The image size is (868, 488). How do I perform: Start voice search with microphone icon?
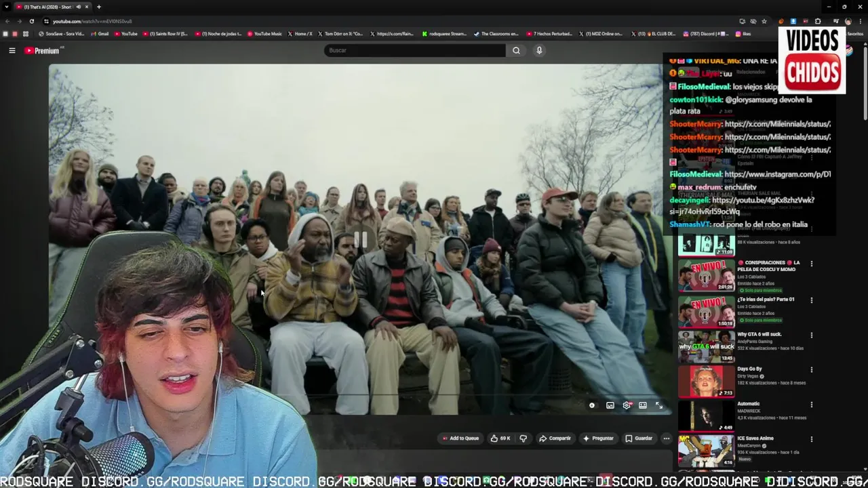tap(539, 50)
